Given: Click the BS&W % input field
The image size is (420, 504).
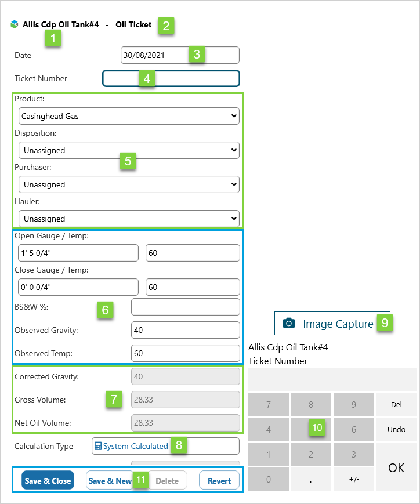Looking at the screenshot, I should click(x=186, y=307).
